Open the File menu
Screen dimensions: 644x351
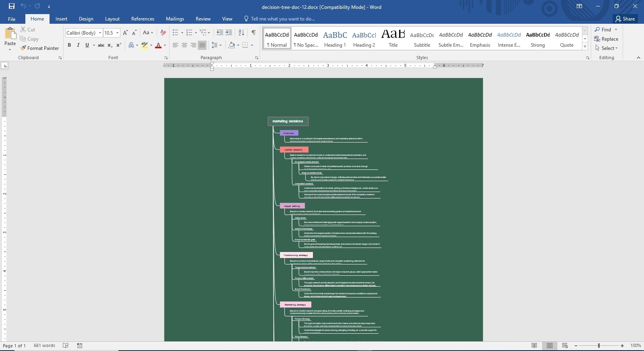[x=12, y=19]
